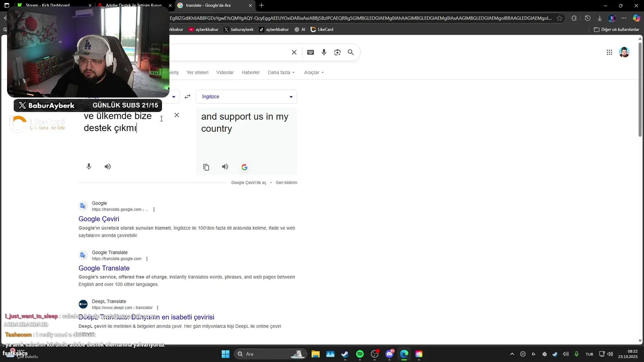Screen dimensions: 644x362
Task: Swap source and target translation languages
Action: [x=188, y=97]
